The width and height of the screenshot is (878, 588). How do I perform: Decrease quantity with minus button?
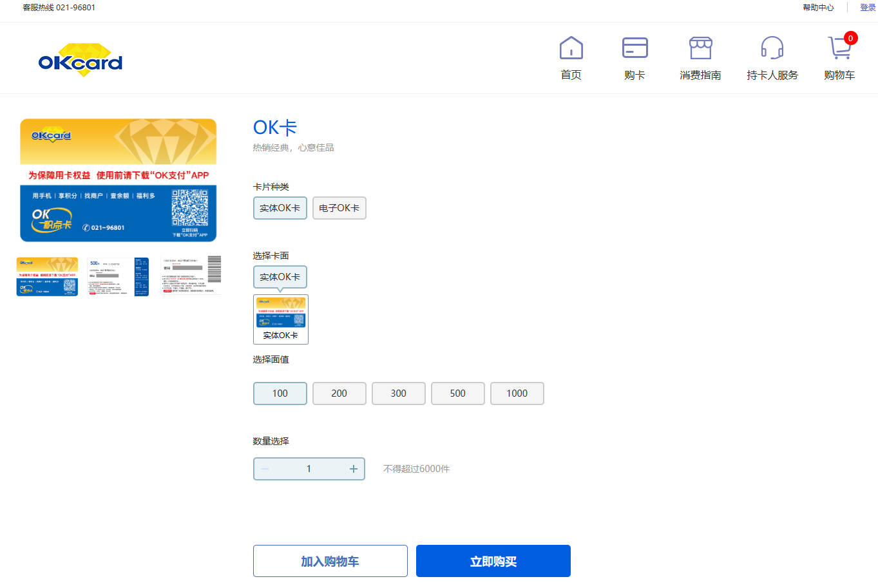click(x=265, y=469)
